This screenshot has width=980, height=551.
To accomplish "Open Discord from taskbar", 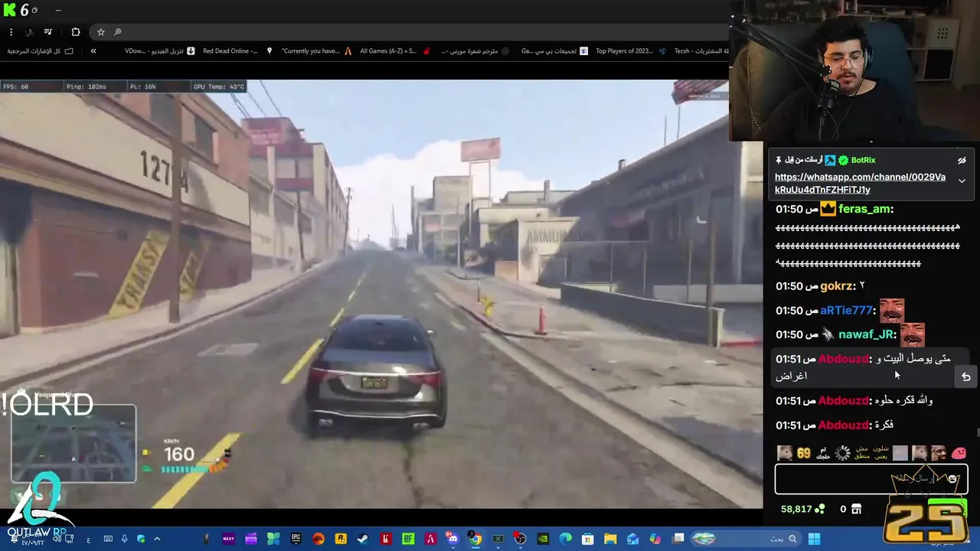I will 452,540.
